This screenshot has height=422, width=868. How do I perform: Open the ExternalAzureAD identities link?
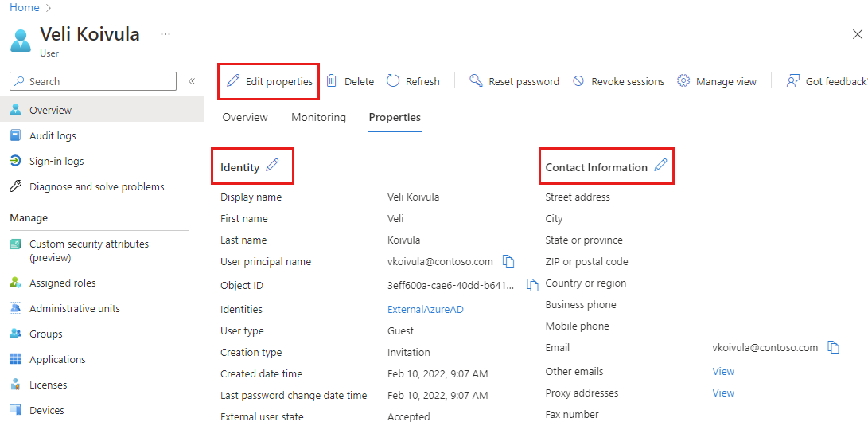[x=425, y=309]
